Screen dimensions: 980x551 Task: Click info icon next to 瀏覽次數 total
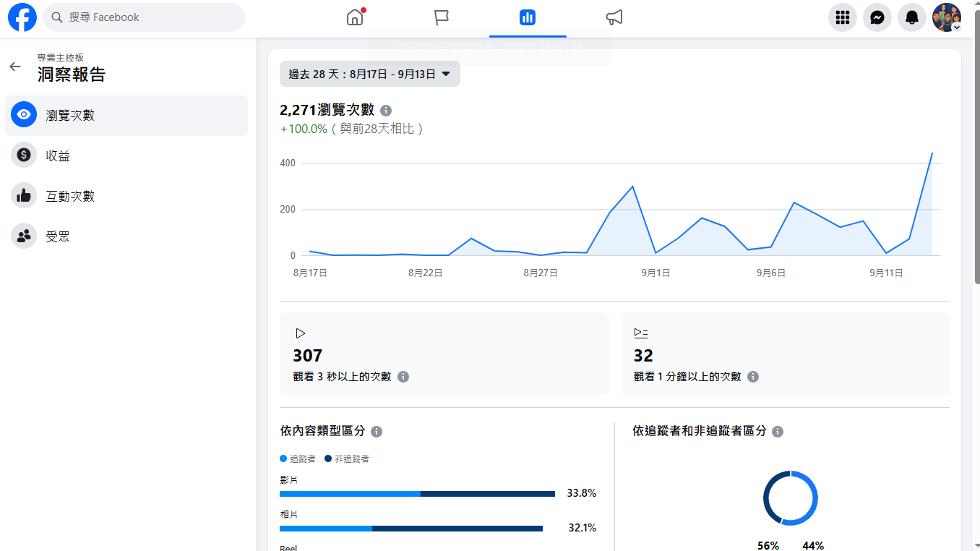coord(386,111)
